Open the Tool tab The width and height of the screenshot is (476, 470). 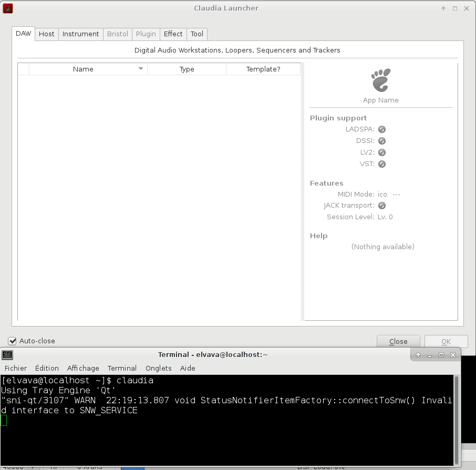[x=196, y=34]
